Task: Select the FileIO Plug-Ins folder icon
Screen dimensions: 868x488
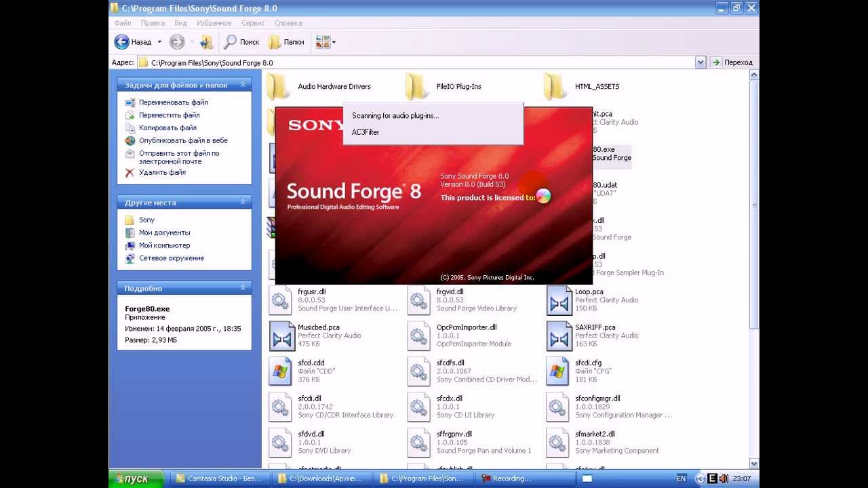Action: tap(418, 86)
